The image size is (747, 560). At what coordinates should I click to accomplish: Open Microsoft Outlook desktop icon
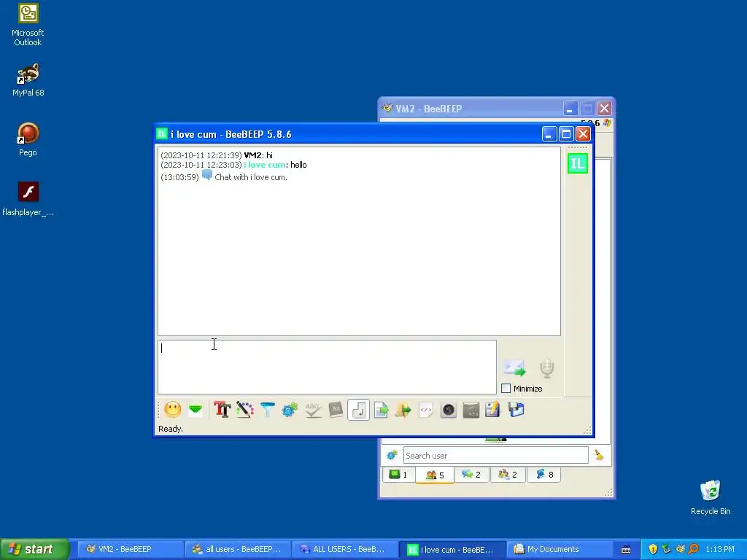coord(28,25)
